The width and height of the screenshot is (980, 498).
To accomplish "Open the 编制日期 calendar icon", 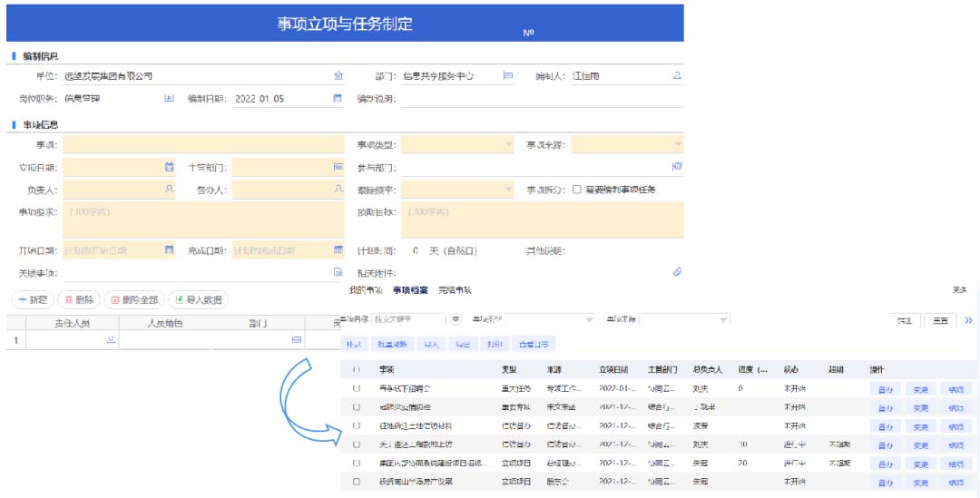I will [x=338, y=98].
